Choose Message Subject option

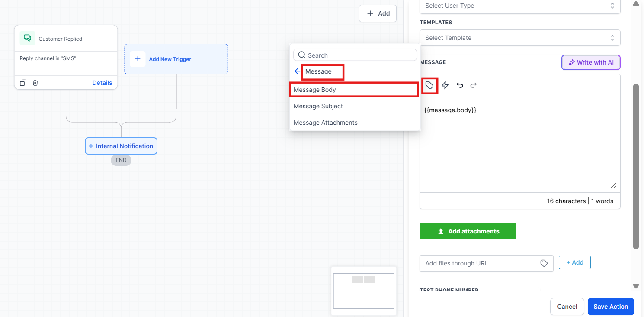click(x=318, y=106)
